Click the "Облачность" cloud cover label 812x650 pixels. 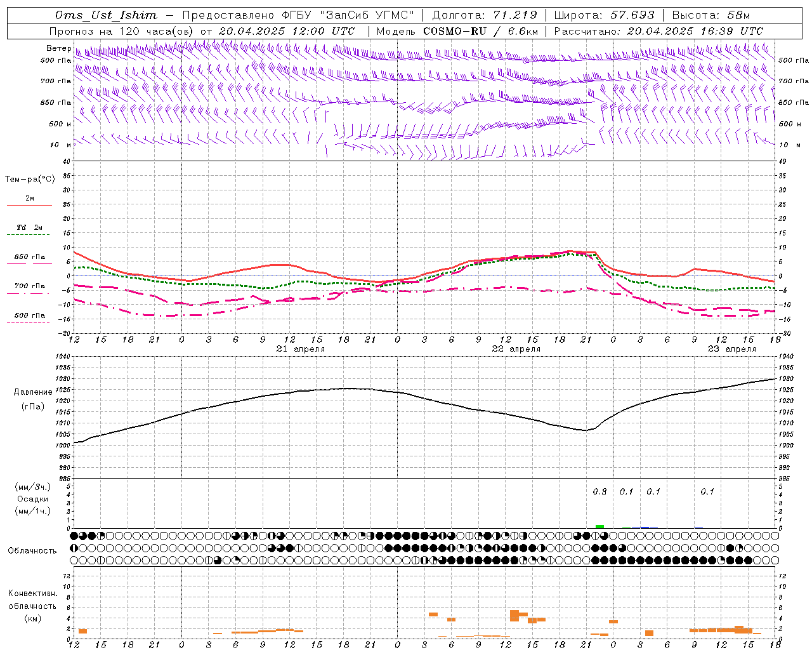(32, 551)
